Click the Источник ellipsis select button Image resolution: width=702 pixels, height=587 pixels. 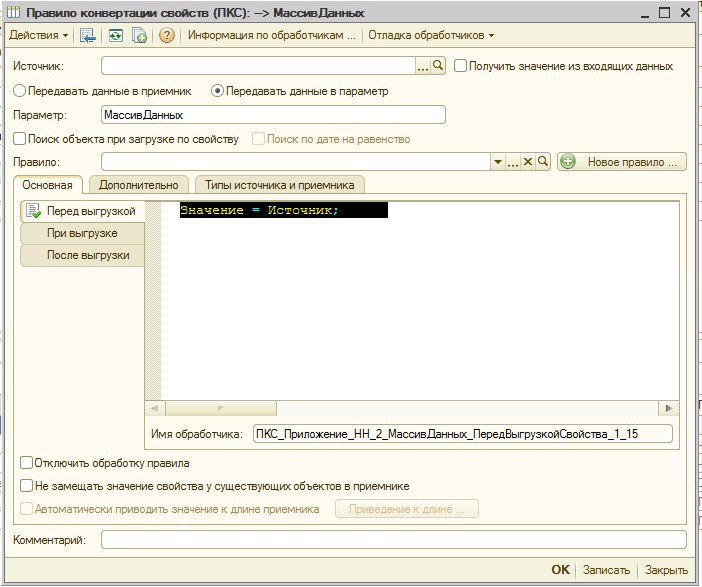(x=423, y=66)
